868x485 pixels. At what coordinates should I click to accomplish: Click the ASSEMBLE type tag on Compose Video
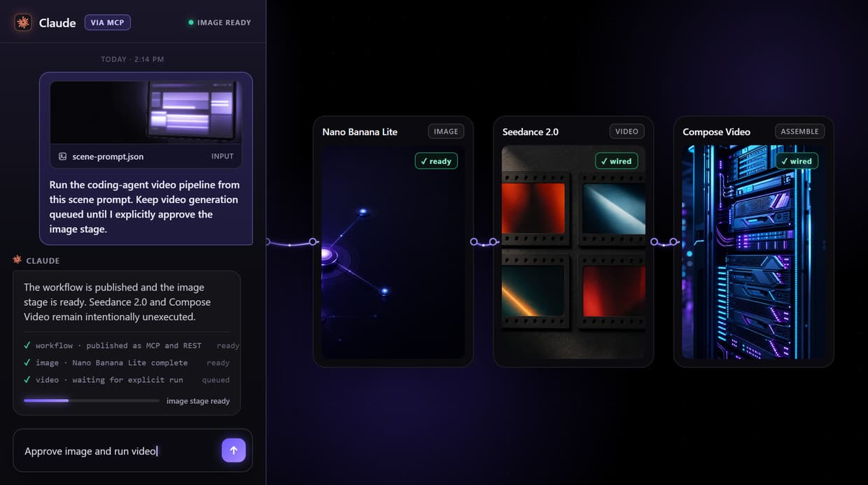[x=800, y=132]
